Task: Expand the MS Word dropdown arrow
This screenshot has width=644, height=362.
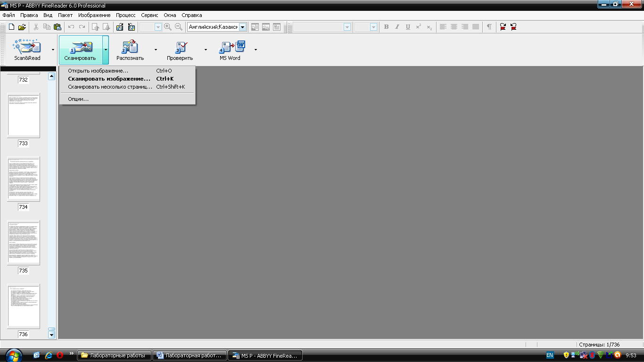Action: pos(256,49)
